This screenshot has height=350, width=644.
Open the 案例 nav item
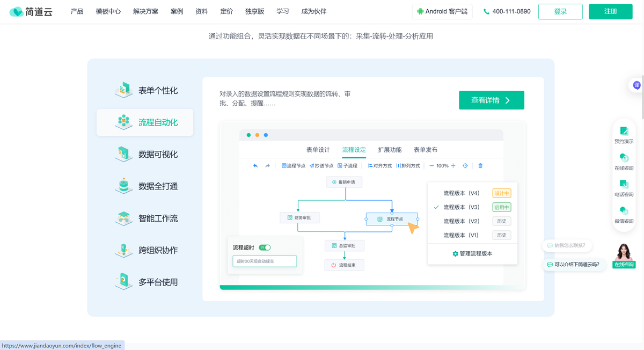177,11
